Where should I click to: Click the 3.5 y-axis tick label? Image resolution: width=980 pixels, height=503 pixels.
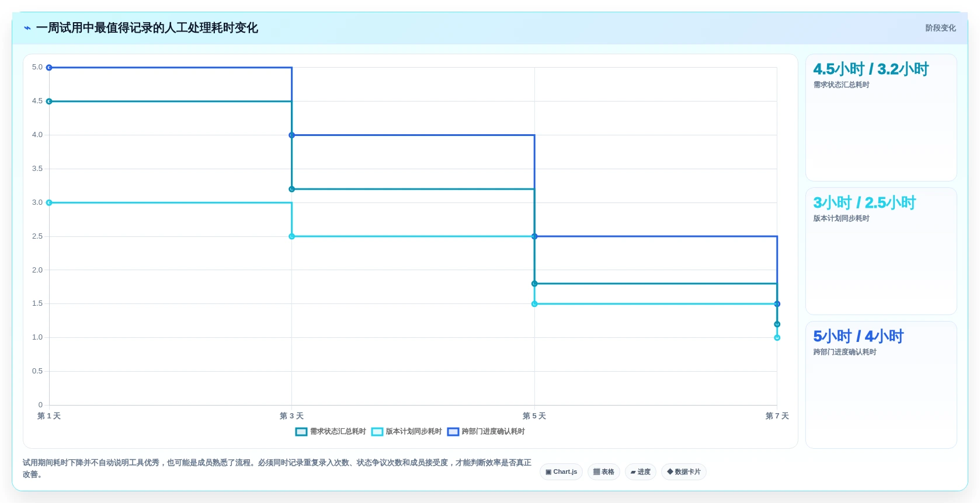[x=37, y=169]
